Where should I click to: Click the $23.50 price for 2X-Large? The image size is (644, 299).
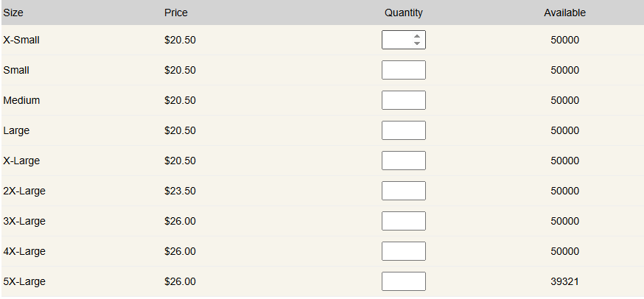click(180, 191)
